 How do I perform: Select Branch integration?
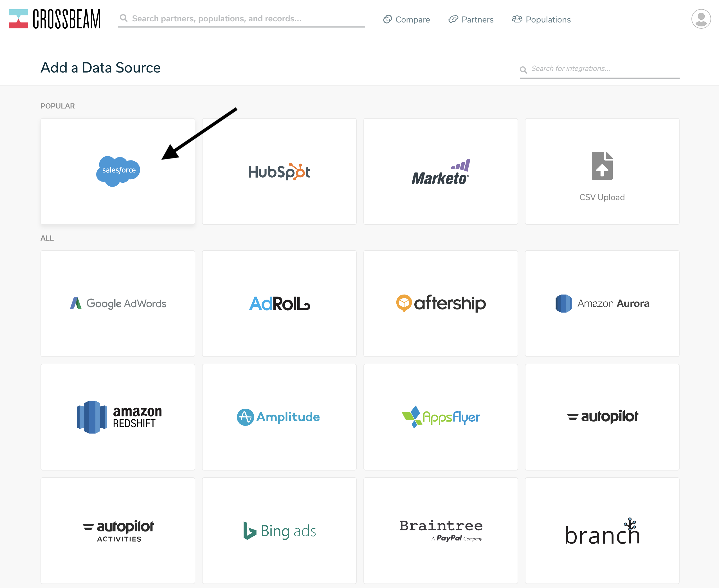coord(602,530)
